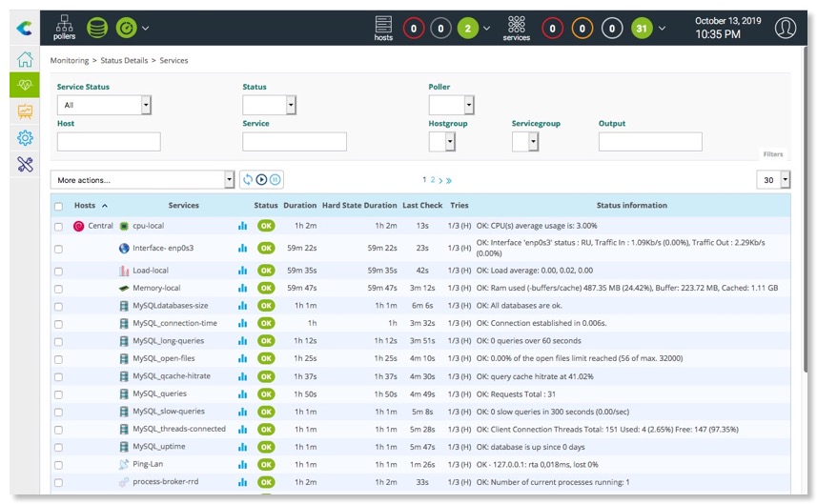Image resolution: width=817 pixels, height=504 pixels.
Task: Expand the results-per-page dropdown showing 30
Action: pyautogui.click(x=772, y=179)
